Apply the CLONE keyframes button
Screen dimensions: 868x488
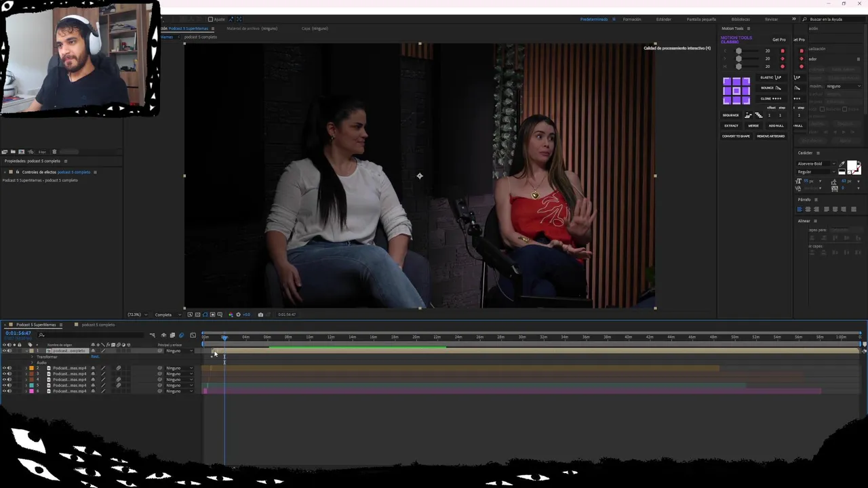[x=771, y=99]
